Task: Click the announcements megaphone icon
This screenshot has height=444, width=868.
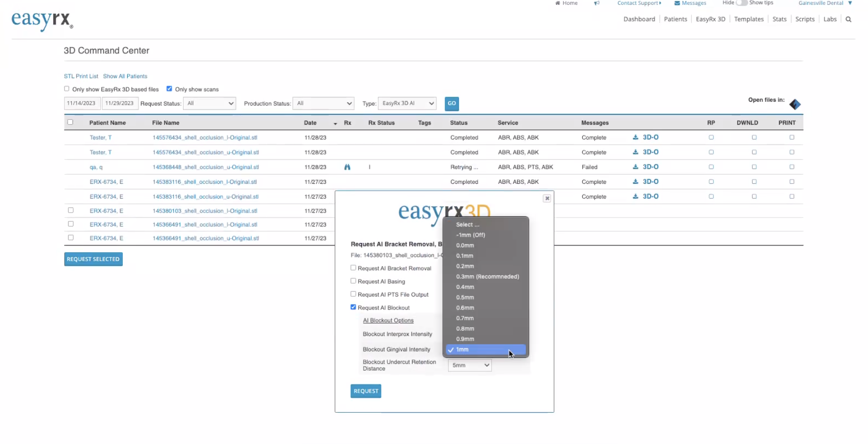Action: coord(597,3)
